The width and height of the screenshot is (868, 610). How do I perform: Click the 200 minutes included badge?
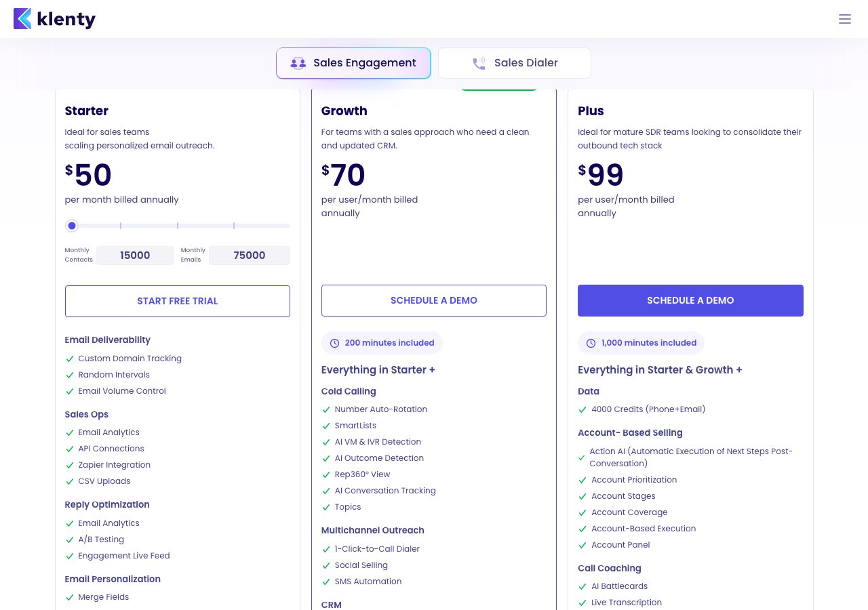tap(382, 343)
